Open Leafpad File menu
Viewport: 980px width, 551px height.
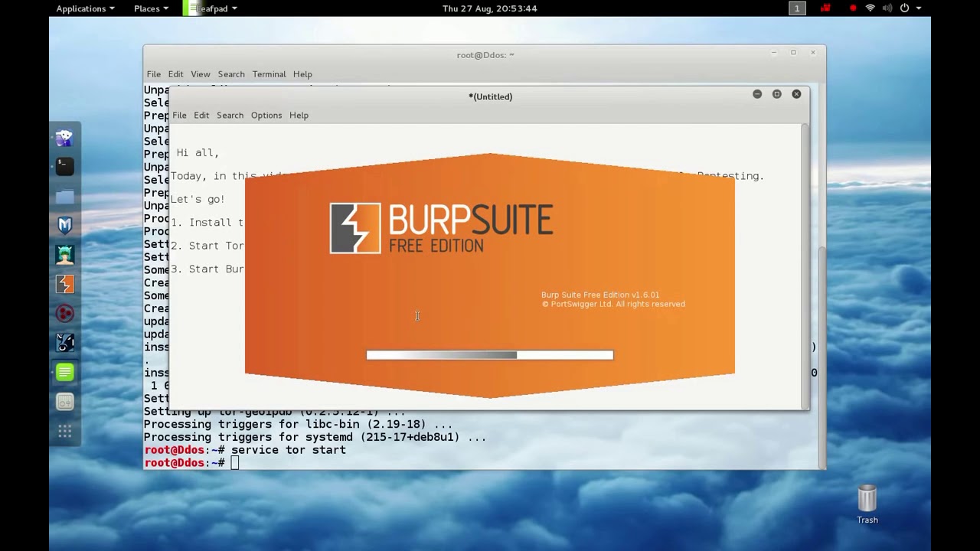pyautogui.click(x=179, y=116)
